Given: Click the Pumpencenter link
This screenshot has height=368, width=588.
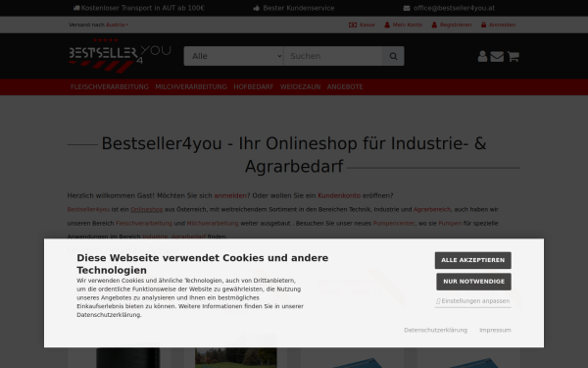Looking at the screenshot, I should click(x=394, y=224).
